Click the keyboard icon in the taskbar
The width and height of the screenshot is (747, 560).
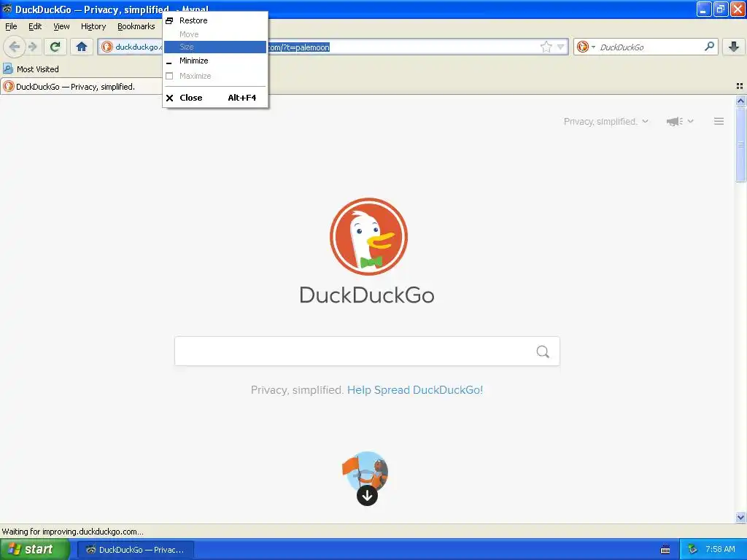pyautogui.click(x=665, y=550)
